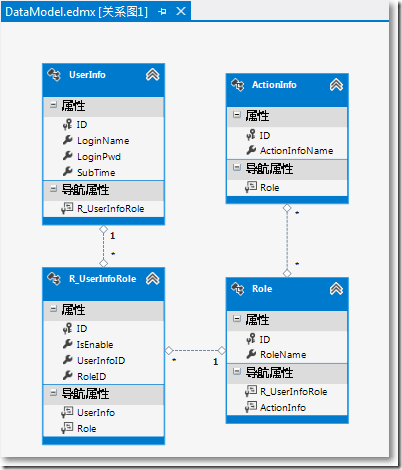Collapse 属性 section in R_UserInfoRole
The width and height of the screenshot is (402, 470).
click(x=53, y=309)
